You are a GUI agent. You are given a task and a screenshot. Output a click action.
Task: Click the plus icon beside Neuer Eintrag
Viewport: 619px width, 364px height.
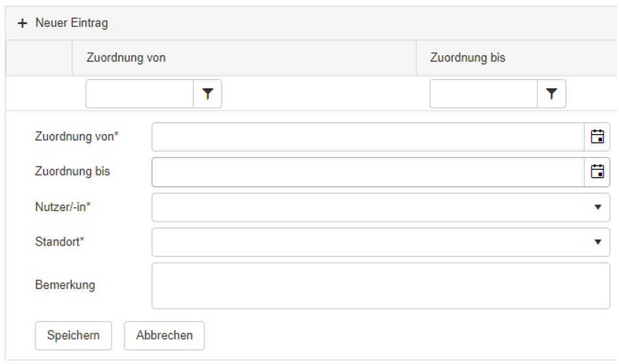[22, 24]
